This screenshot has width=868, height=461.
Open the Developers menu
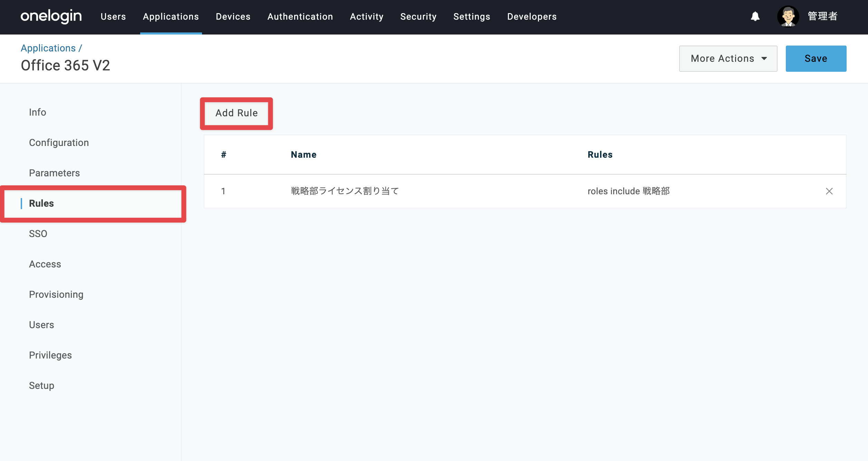click(x=532, y=17)
